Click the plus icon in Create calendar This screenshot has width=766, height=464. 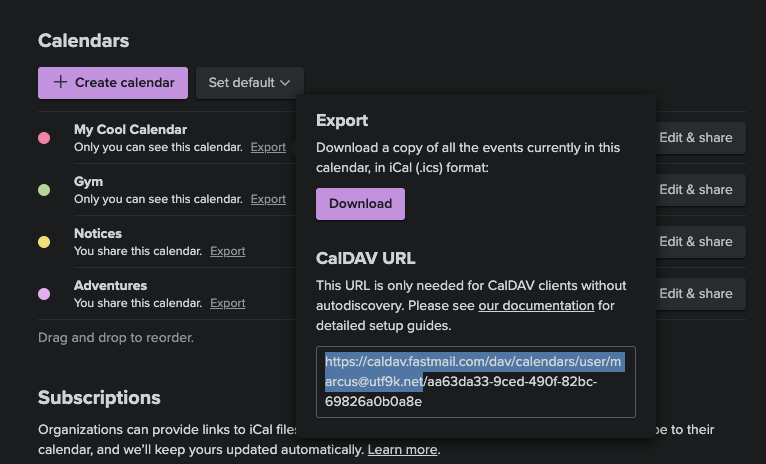(60, 82)
